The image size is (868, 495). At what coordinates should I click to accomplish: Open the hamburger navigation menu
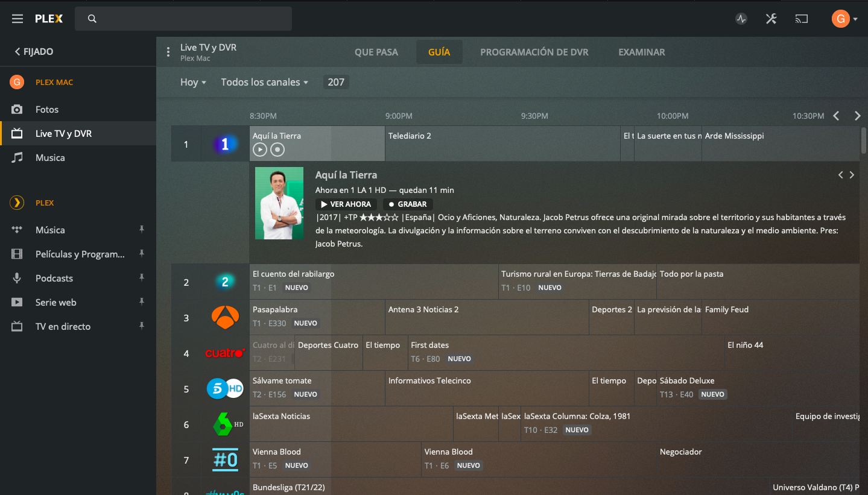(x=17, y=19)
